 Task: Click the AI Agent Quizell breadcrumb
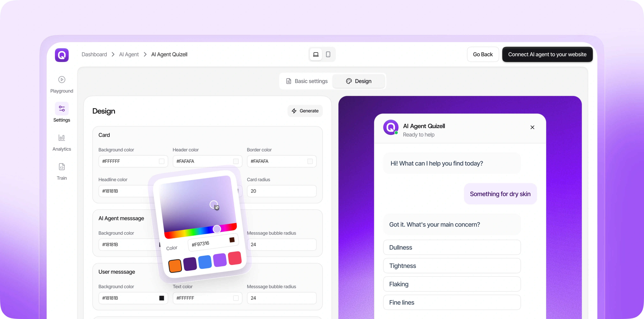coord(169,54)
